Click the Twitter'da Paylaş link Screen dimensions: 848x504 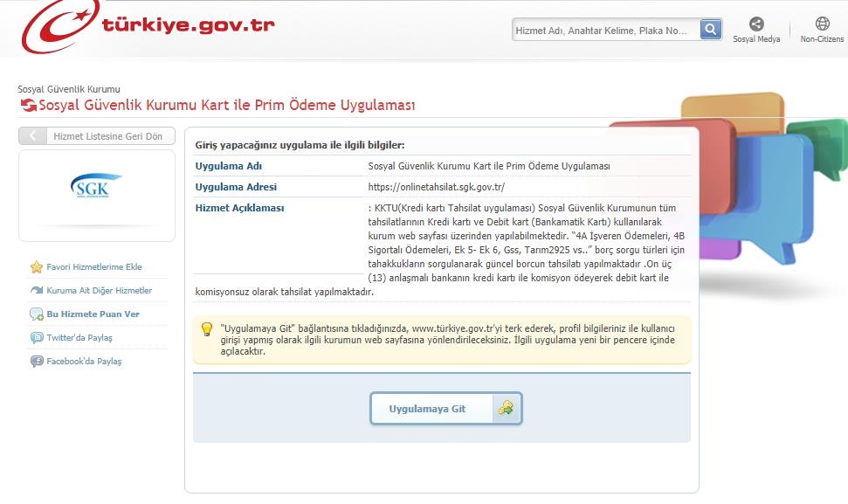pos(79,338)
